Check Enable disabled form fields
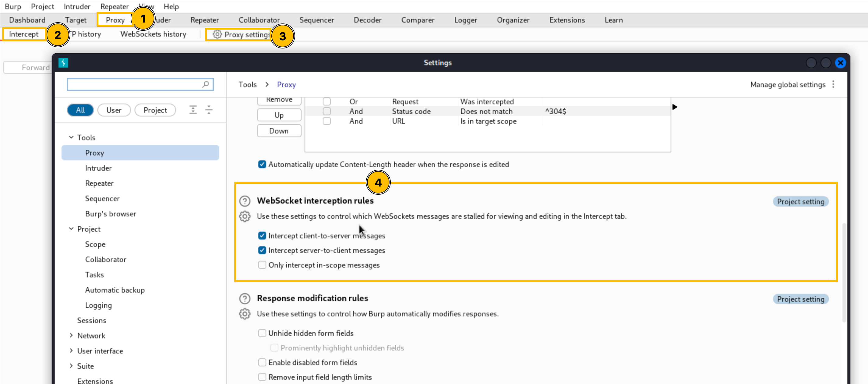 (262, 362)
